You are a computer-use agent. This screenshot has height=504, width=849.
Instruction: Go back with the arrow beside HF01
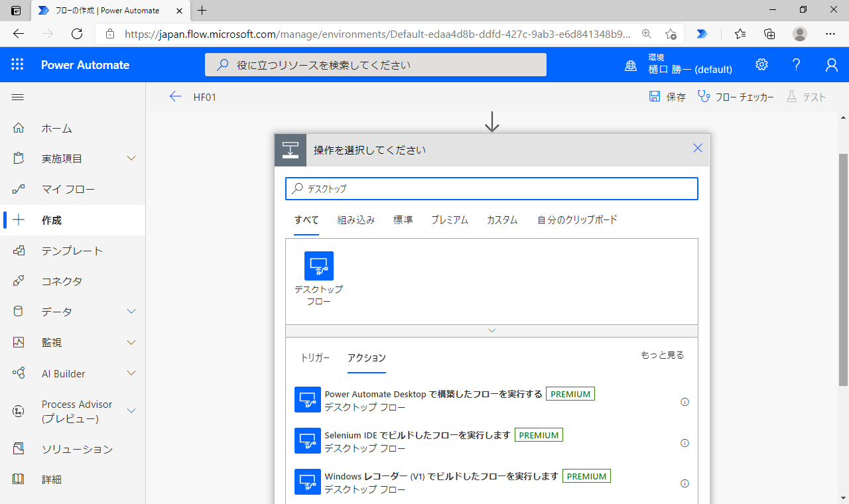pos(175,97)
